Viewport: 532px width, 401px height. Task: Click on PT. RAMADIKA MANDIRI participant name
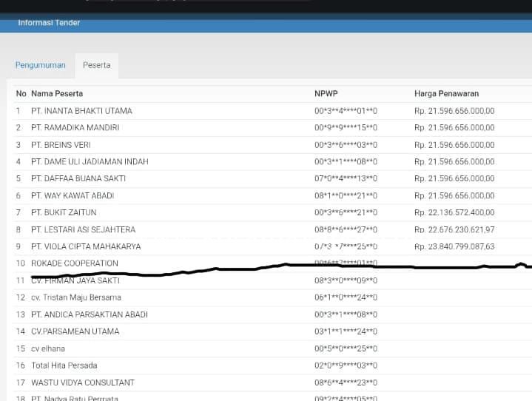coord(75,128)
